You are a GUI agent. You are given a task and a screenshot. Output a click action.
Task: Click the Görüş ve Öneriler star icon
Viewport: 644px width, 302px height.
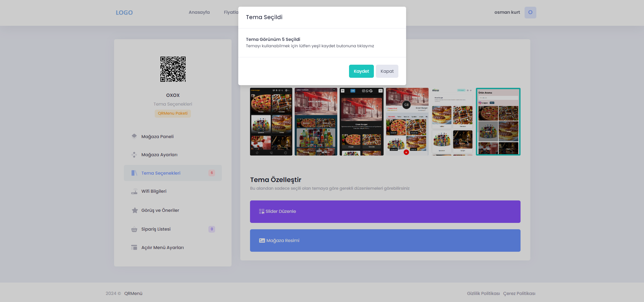point(135,210)
